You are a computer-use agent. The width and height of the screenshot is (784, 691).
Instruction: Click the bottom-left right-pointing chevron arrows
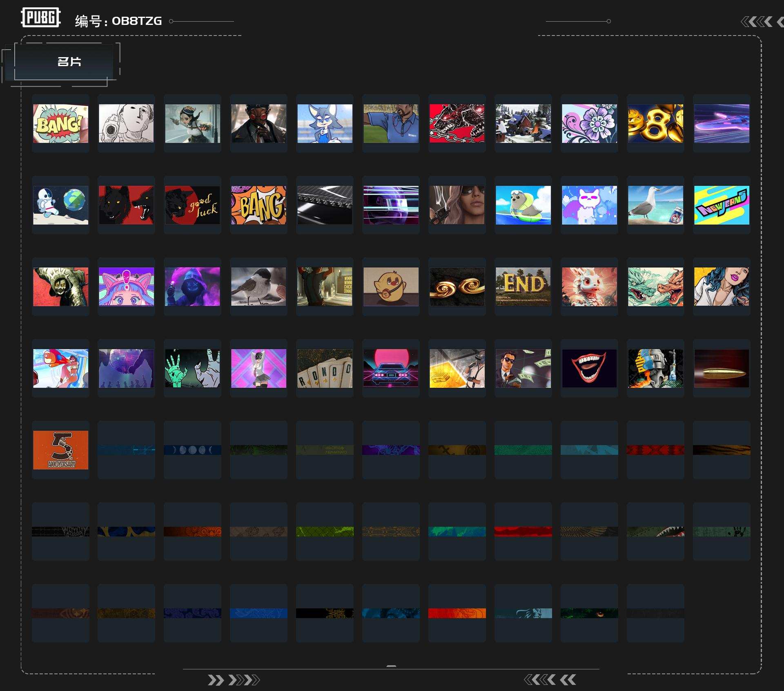click(x=233, y=680)
